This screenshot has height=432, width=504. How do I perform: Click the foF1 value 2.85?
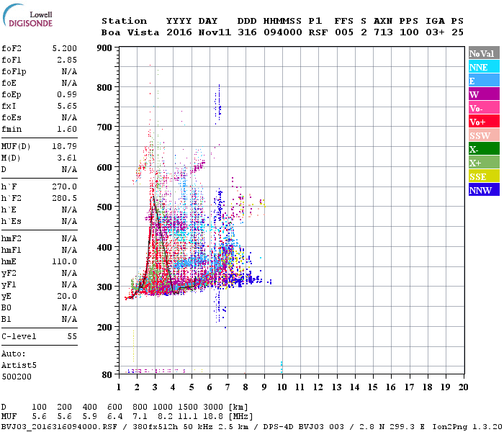[67, 60]
